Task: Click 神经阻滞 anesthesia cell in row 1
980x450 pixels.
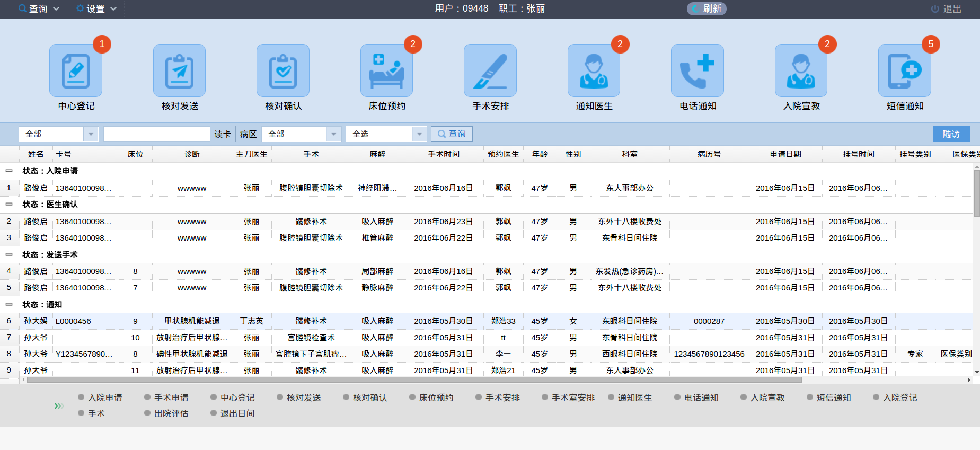Action: (377, 188)
